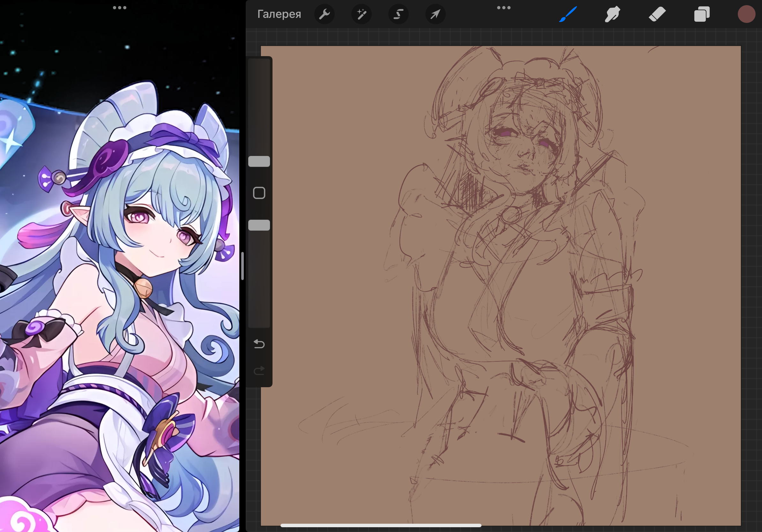The width and height of the screenshot is (762, 532).
Task: Click the home indicator bar at bottom
Action: (381, 525)
